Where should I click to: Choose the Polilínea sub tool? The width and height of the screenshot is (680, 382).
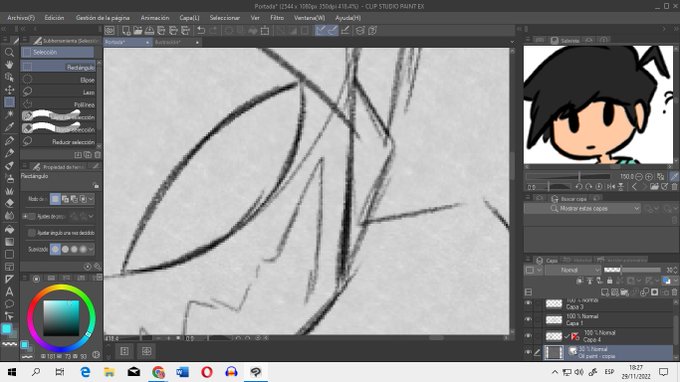(x=58, y=104)
